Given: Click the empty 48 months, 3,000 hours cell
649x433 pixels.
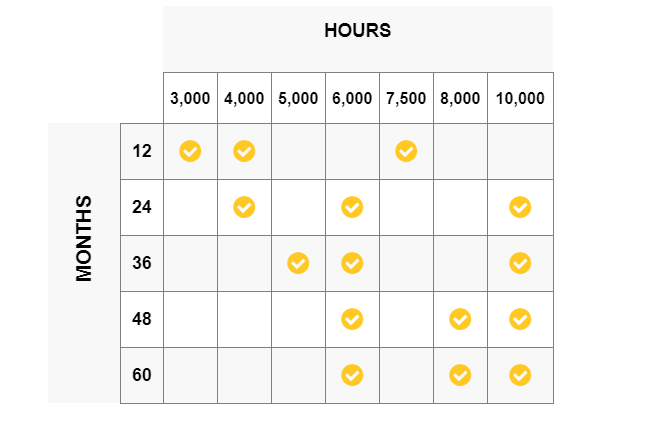Looking at the screenshot, I should (190, 320).
